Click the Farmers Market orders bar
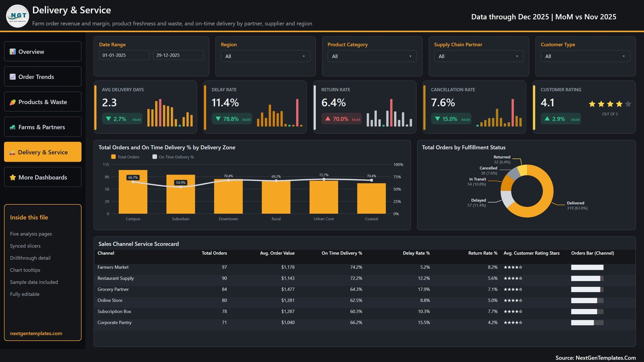644x362 pixels. tap(587, 267)
